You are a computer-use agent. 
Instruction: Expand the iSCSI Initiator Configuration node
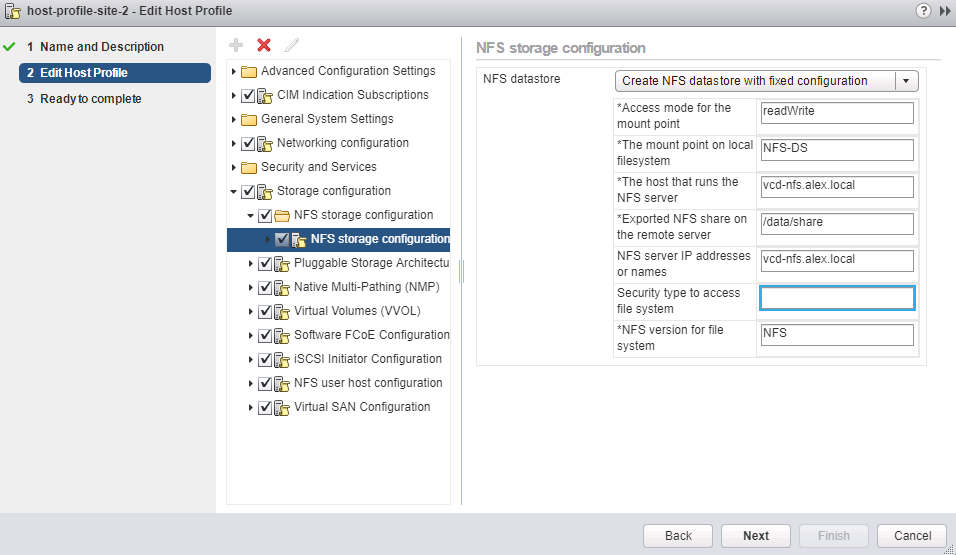point(251,360)
